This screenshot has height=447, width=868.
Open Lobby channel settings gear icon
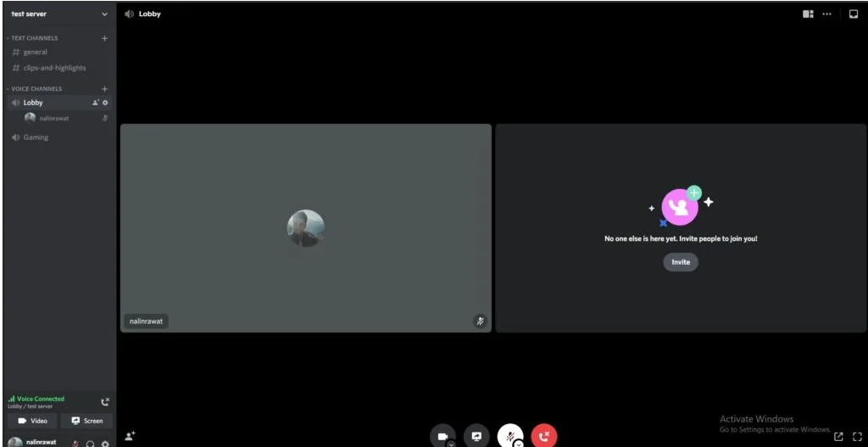(x=105, y=103)
